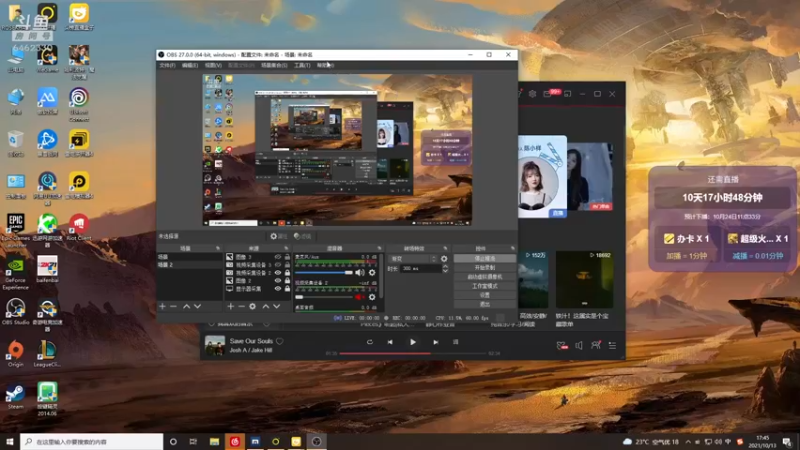Undock the 混音器 panel via header icon

pyautogui.click(x=379, y=248)
